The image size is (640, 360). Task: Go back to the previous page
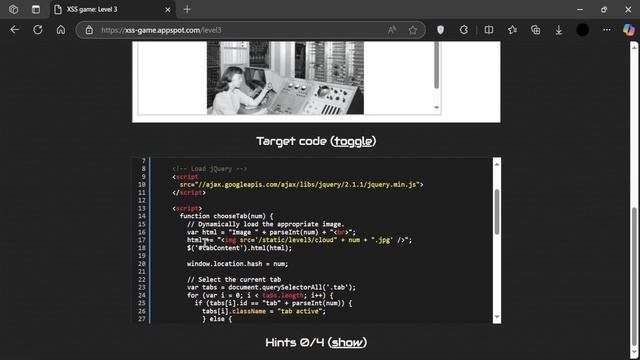(x=15, y=30)
